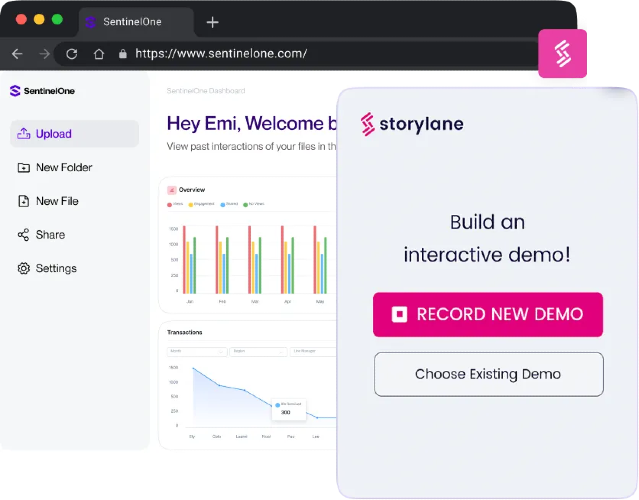Click the browser back arrow

pyautogui.click(x=17, y=54)
